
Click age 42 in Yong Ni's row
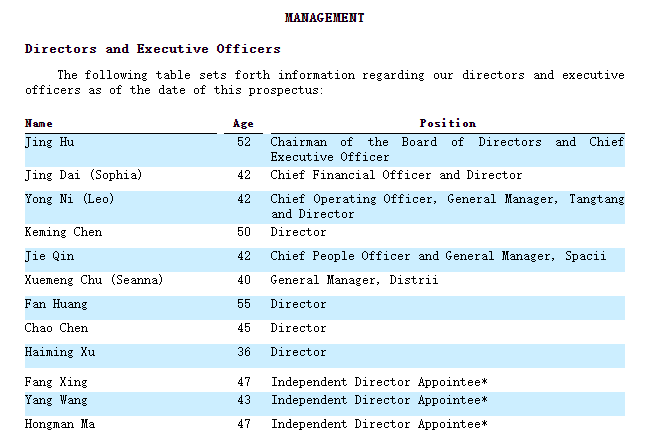244,199
